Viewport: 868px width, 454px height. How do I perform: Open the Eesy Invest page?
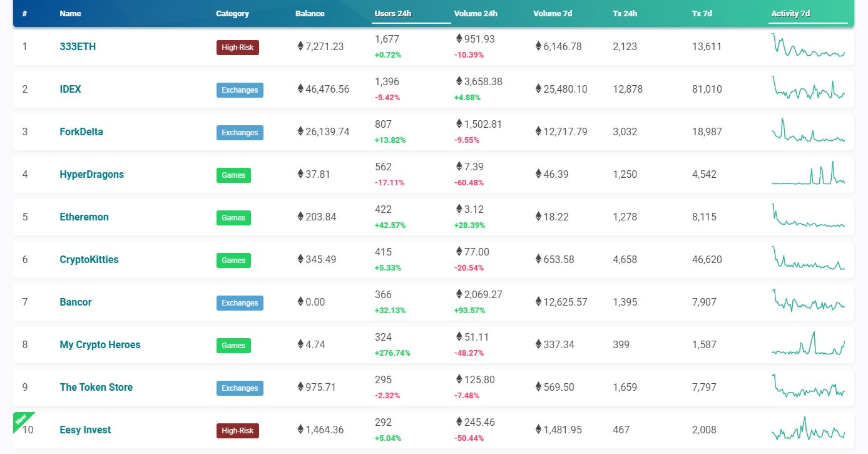85,430
